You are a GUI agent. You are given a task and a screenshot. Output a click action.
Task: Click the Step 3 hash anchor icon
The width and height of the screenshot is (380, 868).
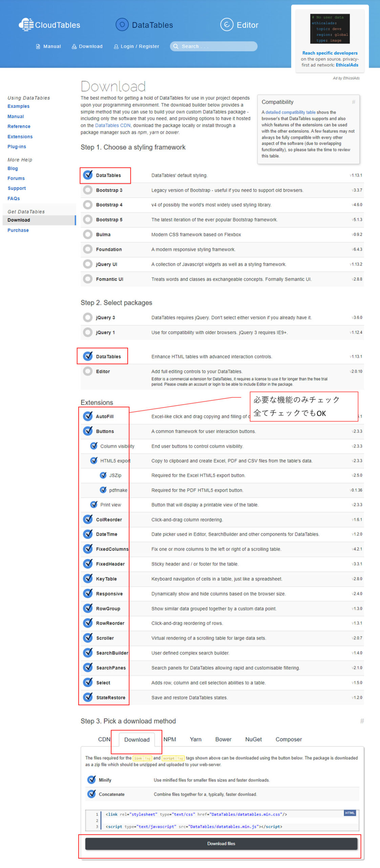(x=362, y=721)
